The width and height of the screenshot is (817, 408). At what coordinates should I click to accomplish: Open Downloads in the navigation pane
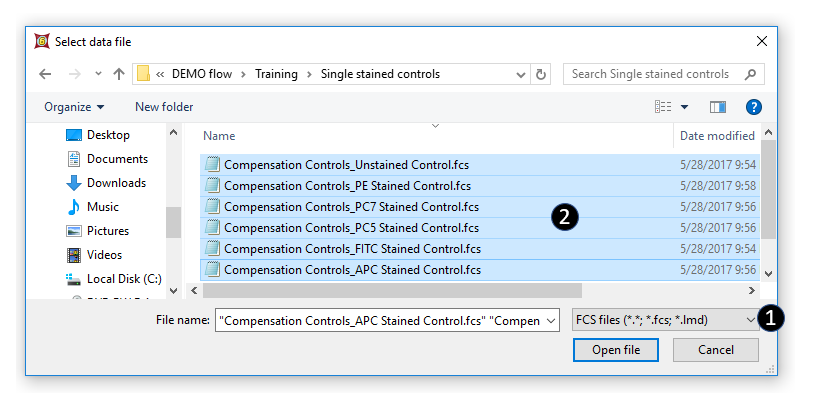tap(116, 183)
